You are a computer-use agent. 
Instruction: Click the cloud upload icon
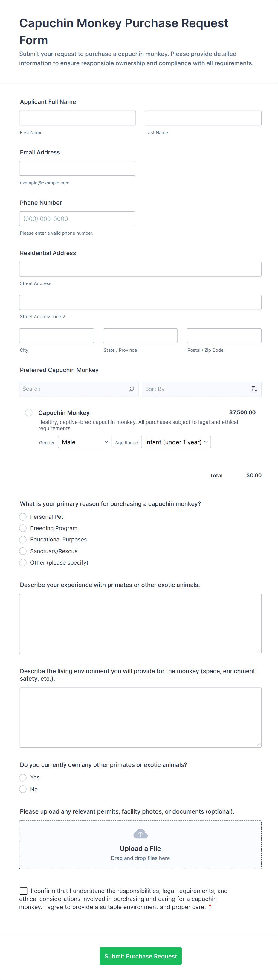140,834
